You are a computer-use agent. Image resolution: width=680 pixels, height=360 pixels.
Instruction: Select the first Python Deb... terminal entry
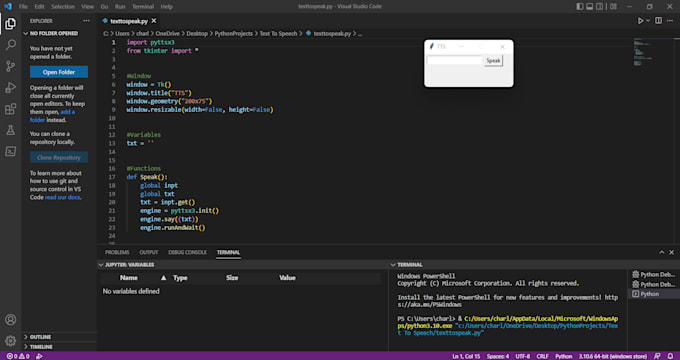pyautogui.click(x=654, y=275)
